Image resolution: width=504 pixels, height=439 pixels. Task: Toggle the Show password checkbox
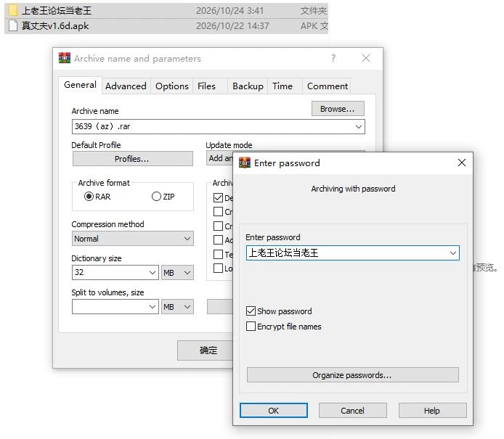251,311
